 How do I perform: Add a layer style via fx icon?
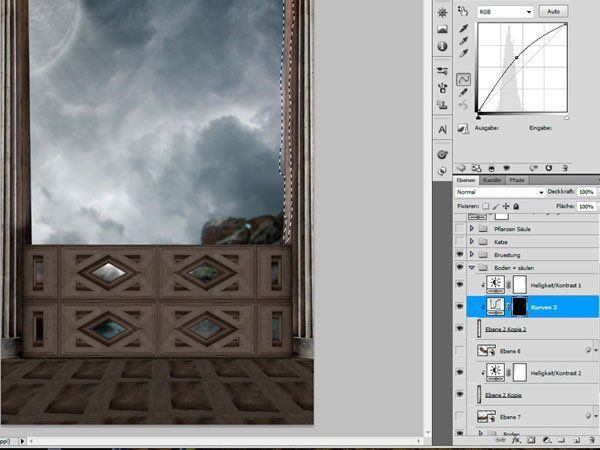coord(516,440)
